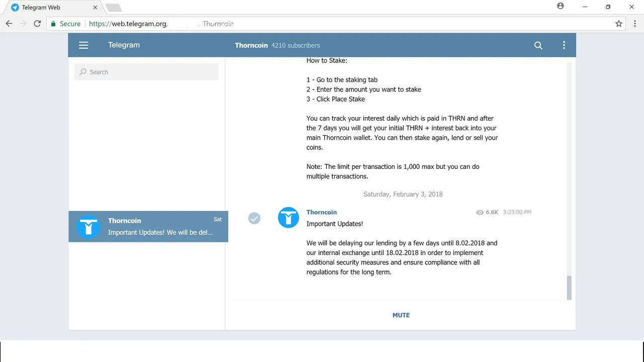
Task: Focus the chat Search input field
Action: coord(146,72)
